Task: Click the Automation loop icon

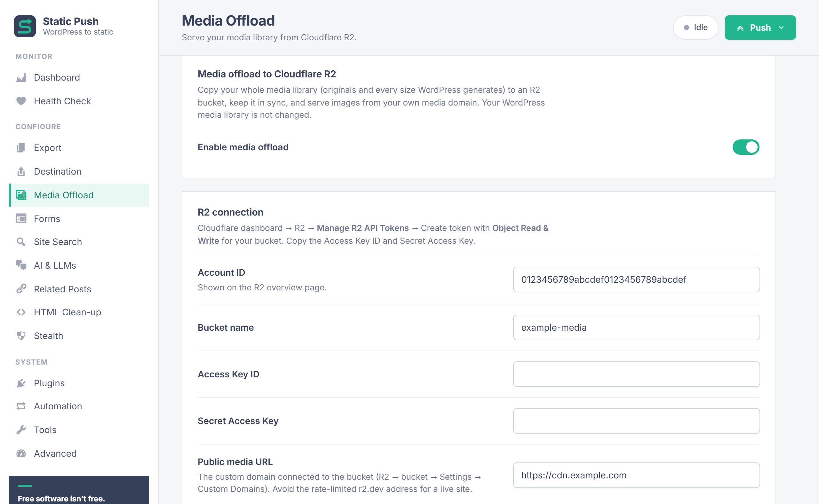Action: click(x=21, y=406)
